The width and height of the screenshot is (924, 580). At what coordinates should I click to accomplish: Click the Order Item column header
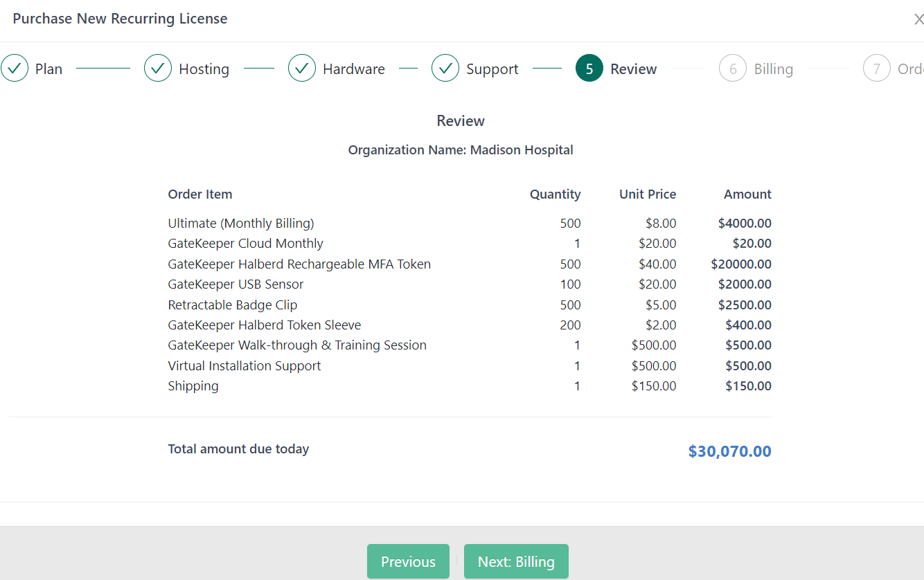click(x=200, y=194)
